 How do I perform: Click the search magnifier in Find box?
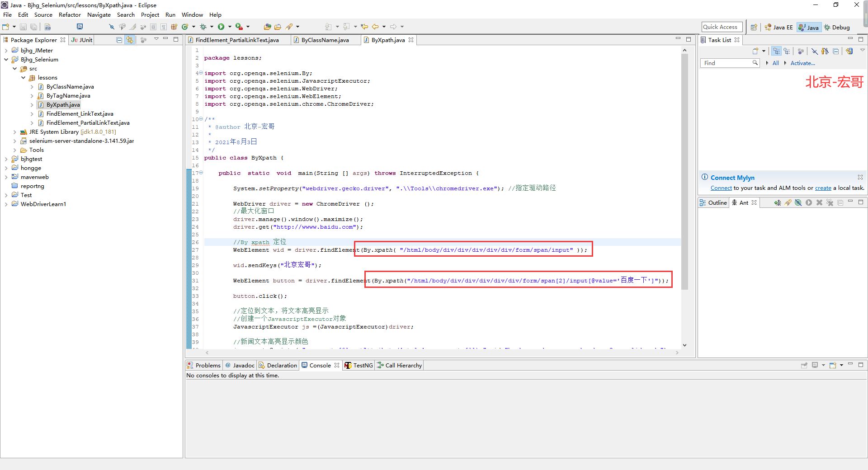pos(755,63)
